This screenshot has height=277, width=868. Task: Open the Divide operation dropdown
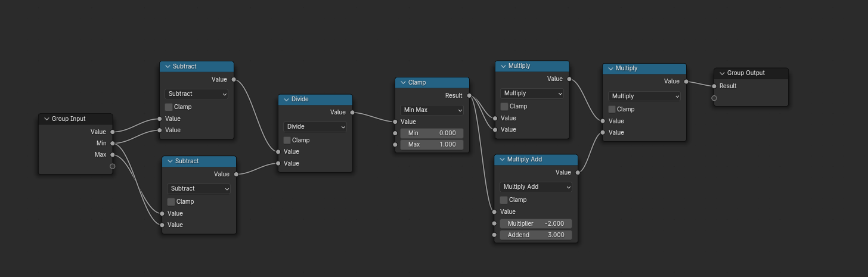point(315,127)
